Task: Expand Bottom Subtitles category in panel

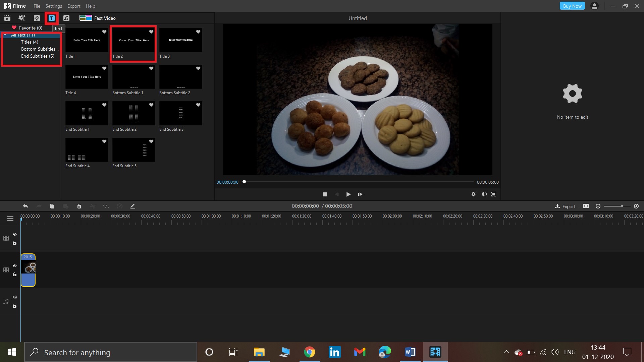Action: (x=39, y=49)
